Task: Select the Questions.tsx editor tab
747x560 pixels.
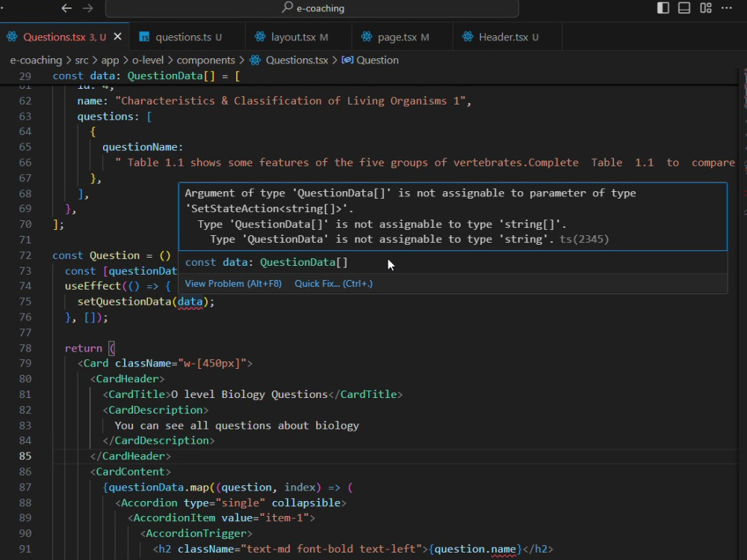Action: [65, 37]
